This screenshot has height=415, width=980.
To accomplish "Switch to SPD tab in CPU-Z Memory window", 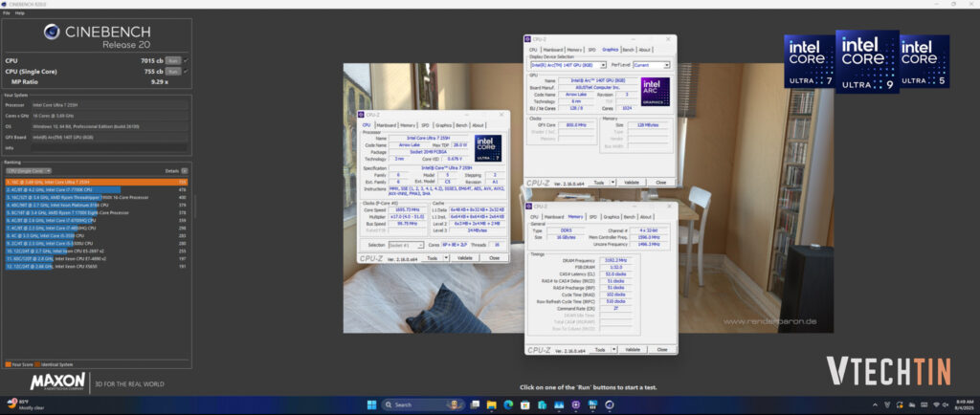I will click(591, 216).
